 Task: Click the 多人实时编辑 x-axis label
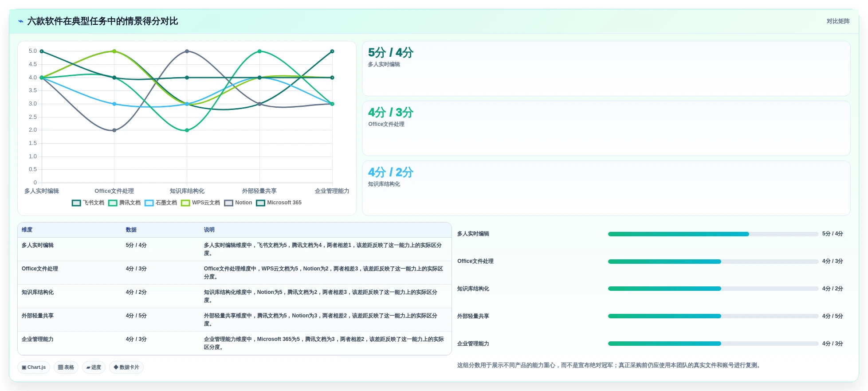(x=42, y=191)
